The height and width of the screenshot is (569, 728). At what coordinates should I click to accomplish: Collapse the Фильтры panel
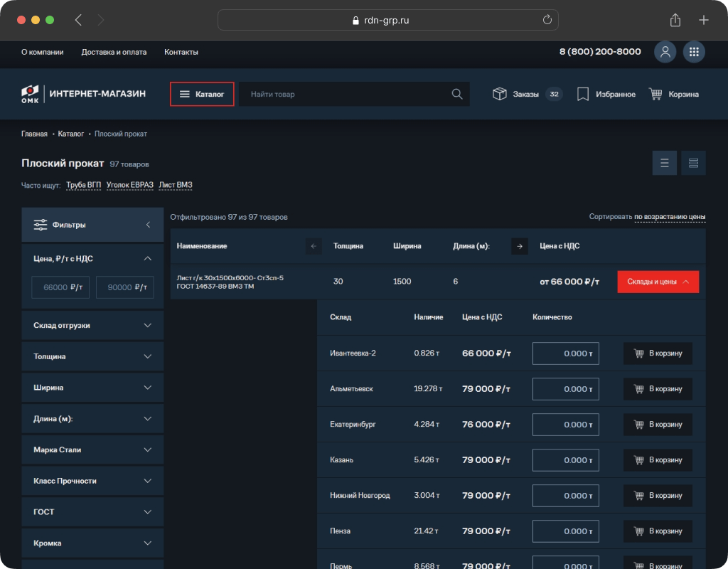(x=148, y=225)
